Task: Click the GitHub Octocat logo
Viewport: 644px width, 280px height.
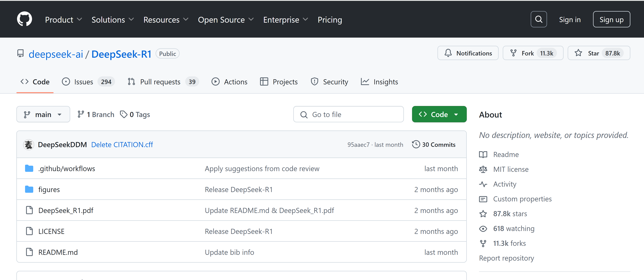Action: 24,19
